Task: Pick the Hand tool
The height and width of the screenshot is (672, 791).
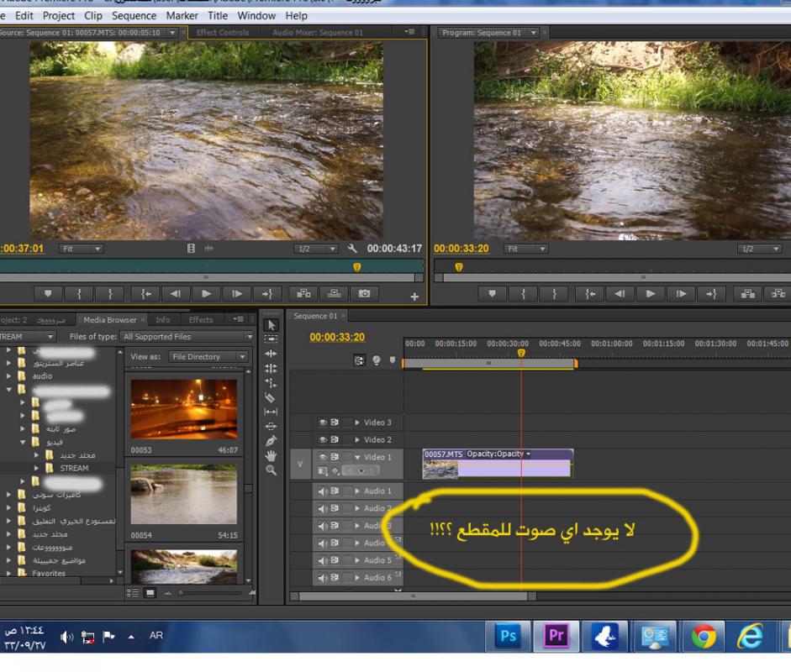Action: pos(271,455)
